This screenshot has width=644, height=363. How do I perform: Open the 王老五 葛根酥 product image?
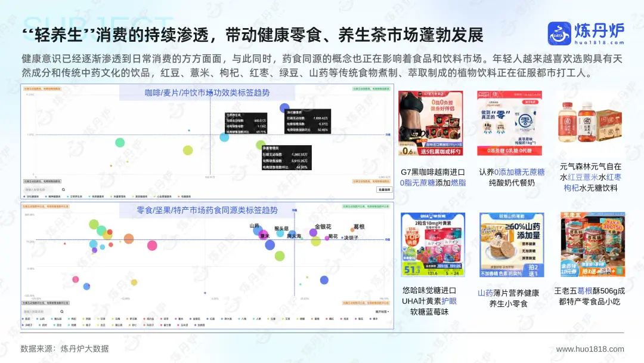(x=592, y=245)
